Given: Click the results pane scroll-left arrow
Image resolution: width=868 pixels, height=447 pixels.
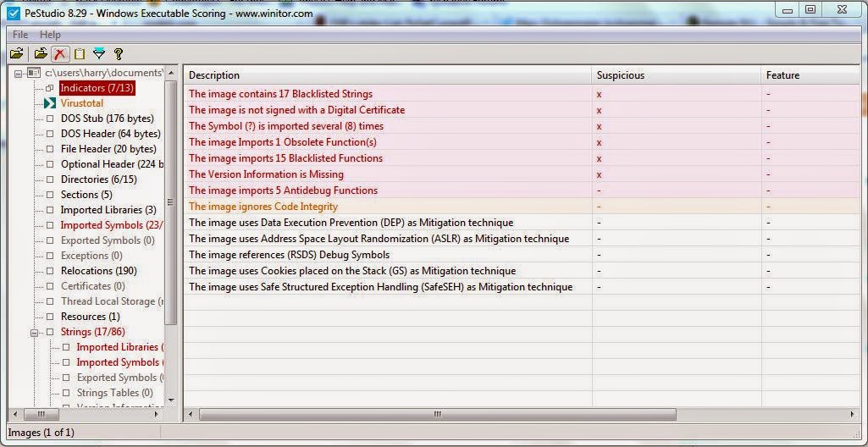Looking at the screenshot, I should (191, 414).
